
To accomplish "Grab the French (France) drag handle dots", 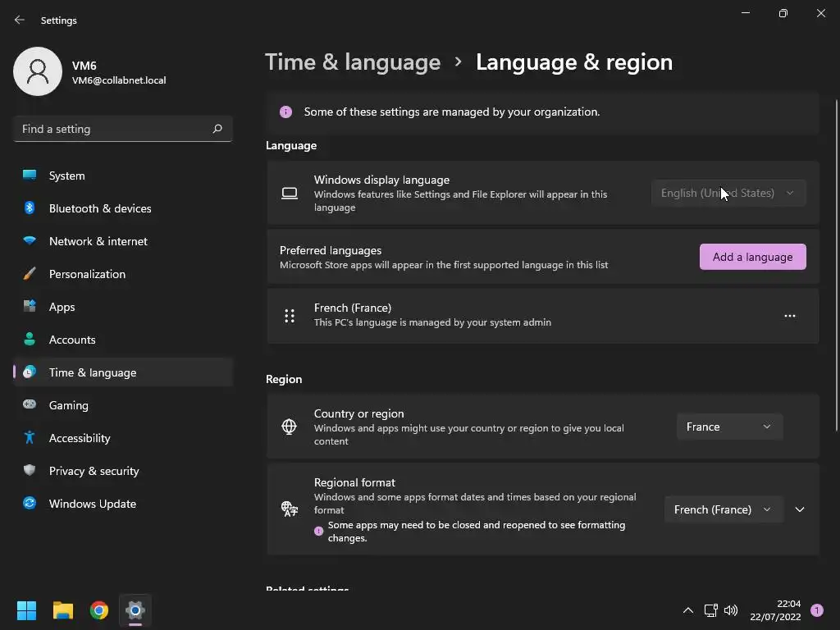I will tap(290, 316).
